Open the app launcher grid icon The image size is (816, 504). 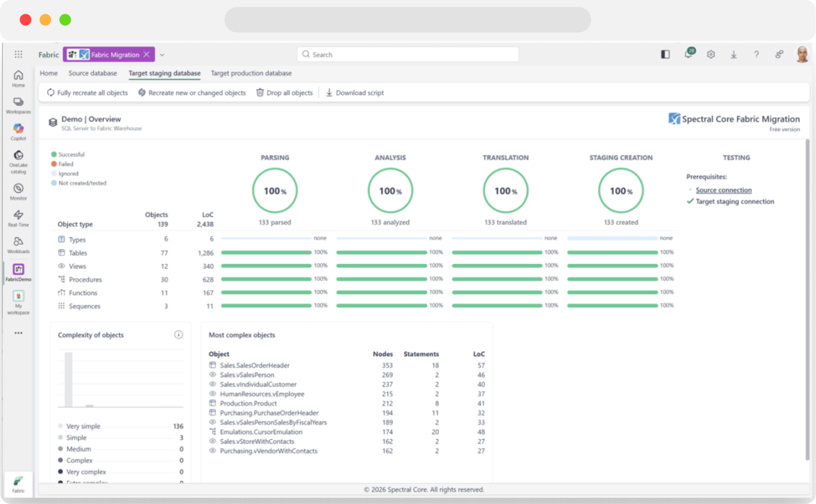(x=19, y=54)
